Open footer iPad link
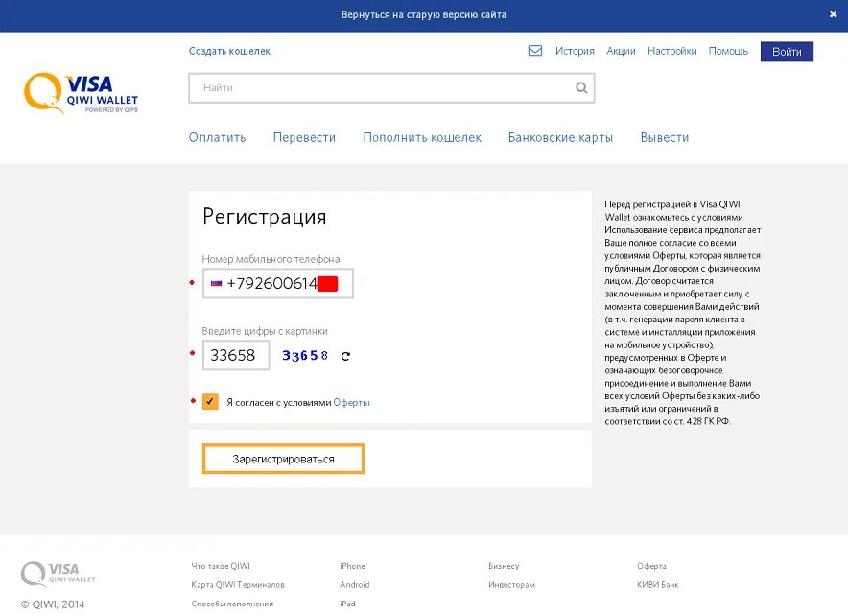The image size is (848, 616). coord(347,604)
